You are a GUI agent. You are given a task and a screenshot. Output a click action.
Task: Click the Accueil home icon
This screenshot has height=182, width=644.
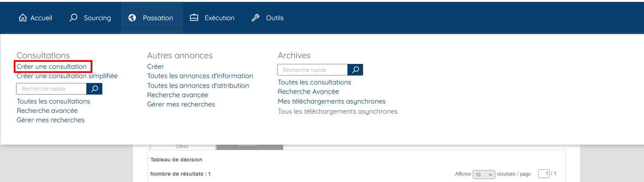point(23,18)
